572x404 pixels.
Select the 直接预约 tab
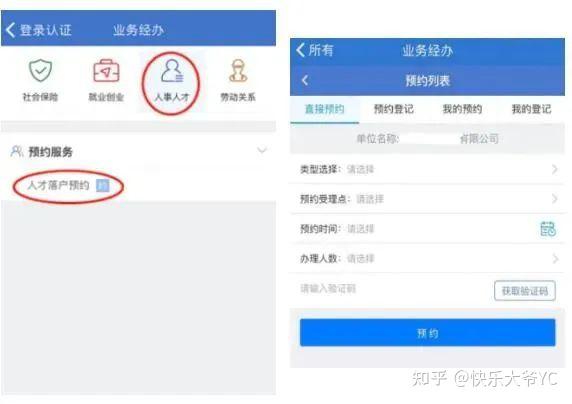click(324, 109)
